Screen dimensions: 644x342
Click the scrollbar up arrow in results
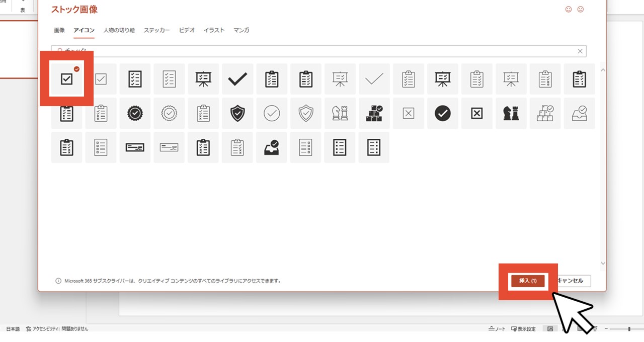[x=603, y=69]
